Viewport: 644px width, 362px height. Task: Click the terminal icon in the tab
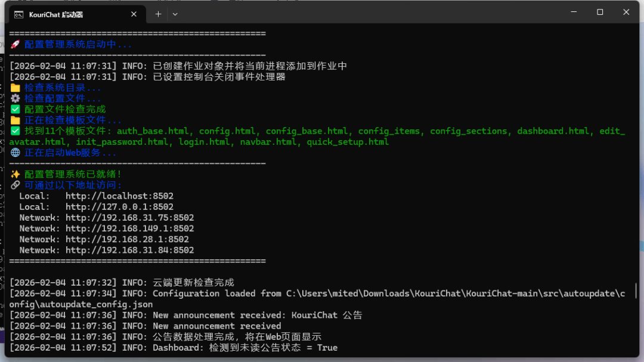[x=19, y=15]
